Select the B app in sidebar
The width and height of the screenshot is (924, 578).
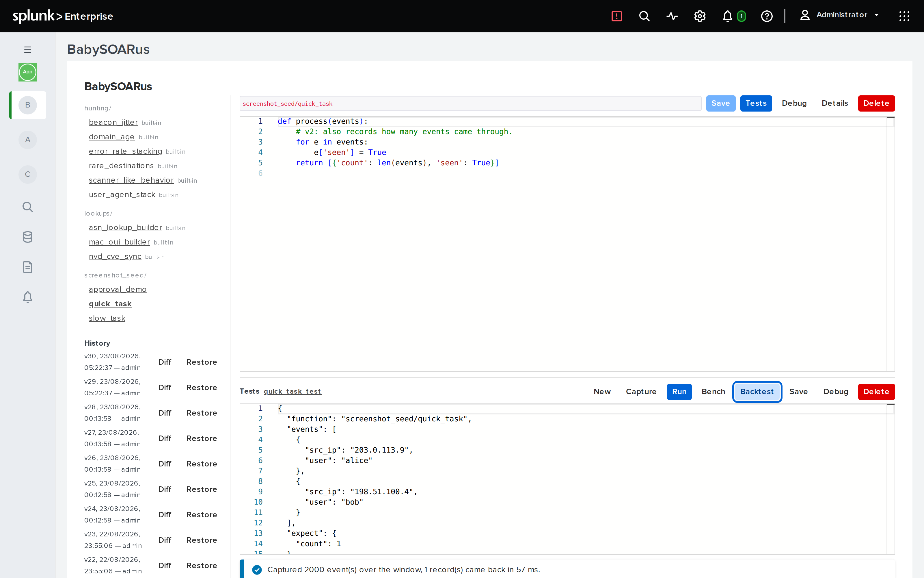(27, 105)
